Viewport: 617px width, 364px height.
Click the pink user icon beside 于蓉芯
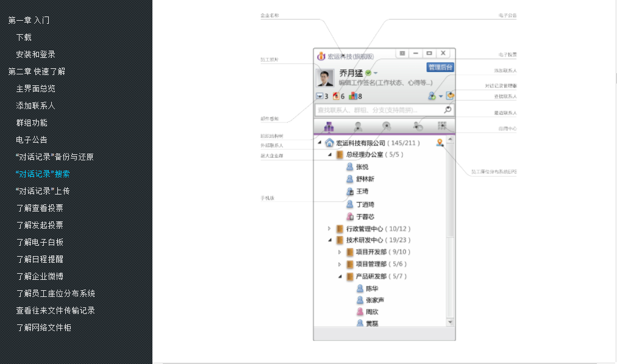click(350, 216)
